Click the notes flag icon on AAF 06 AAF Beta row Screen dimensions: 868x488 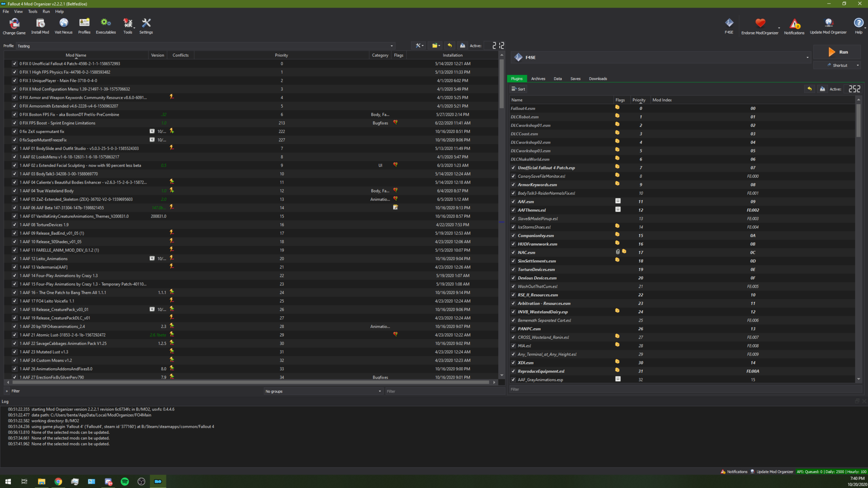tap(395, 207)
